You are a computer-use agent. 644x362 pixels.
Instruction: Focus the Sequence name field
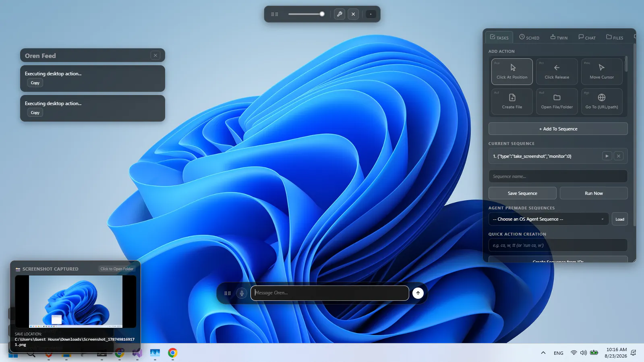coord(558,176)
